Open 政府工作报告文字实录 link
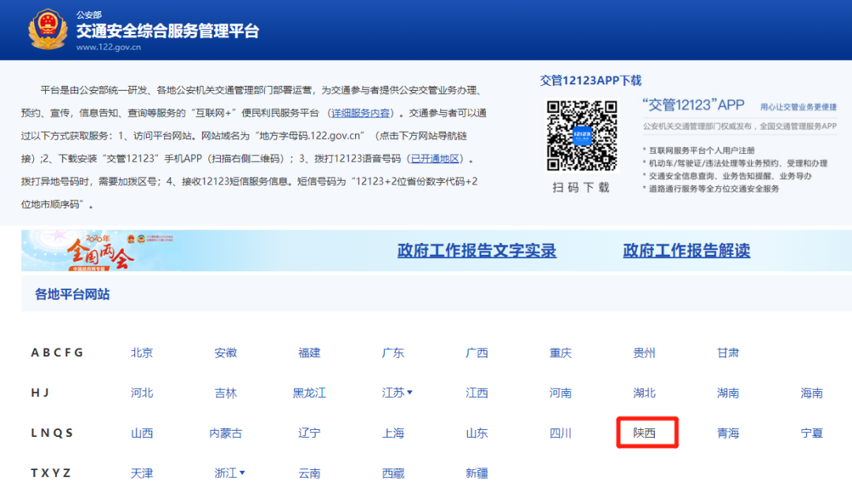852x504 pixels. 476,251
